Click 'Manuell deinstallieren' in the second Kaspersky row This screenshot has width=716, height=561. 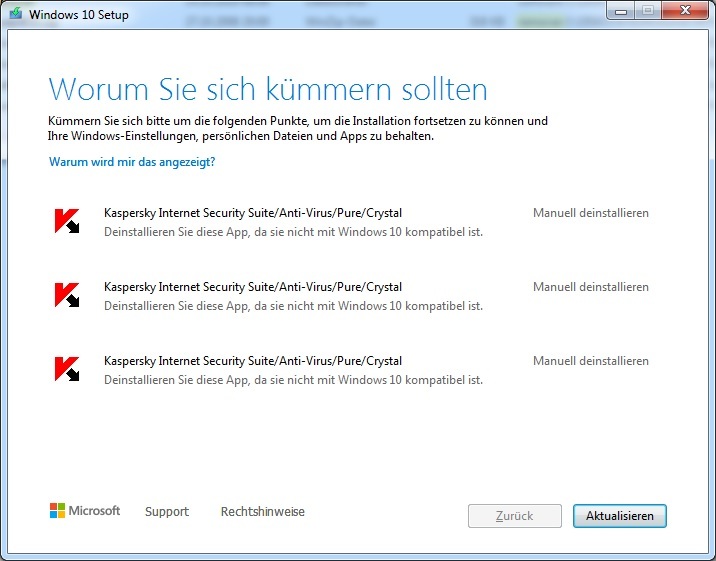point(591,287)
